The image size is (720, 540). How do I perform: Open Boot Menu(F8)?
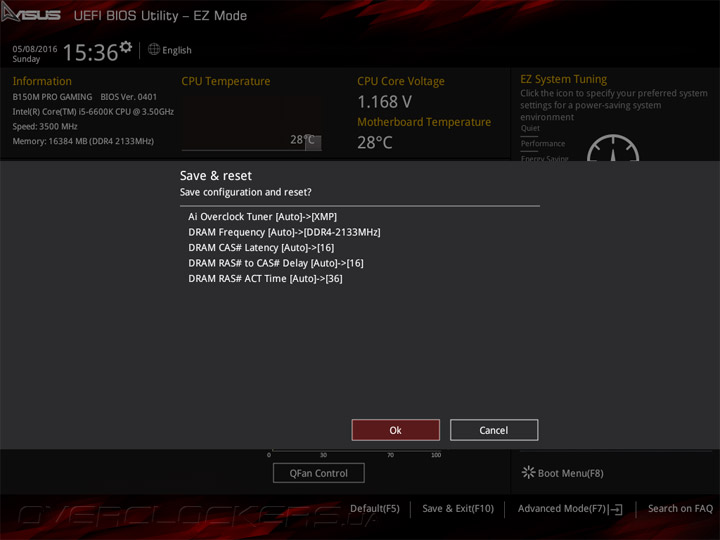click(570, 473)
